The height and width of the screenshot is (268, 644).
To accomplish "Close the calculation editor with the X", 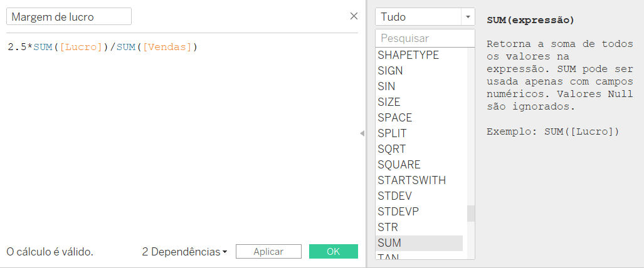I will click(354, 16).
